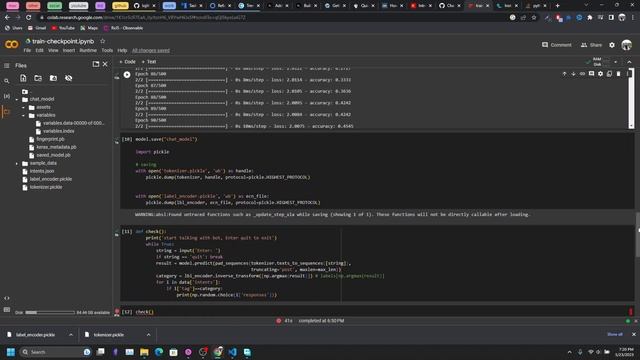Viewport: 640px width, 360px height.
Task: Open the table of contents sidebar icon
Action: click(x=7, y=65)
